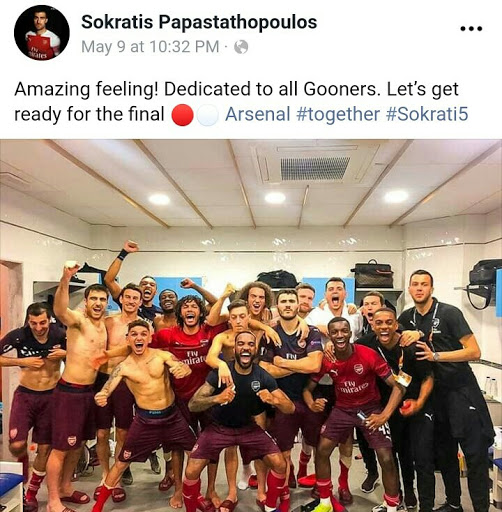Follow the Arsenal page link in caption
The width and height of the screenshot is (502, 512).
(258, 114)
